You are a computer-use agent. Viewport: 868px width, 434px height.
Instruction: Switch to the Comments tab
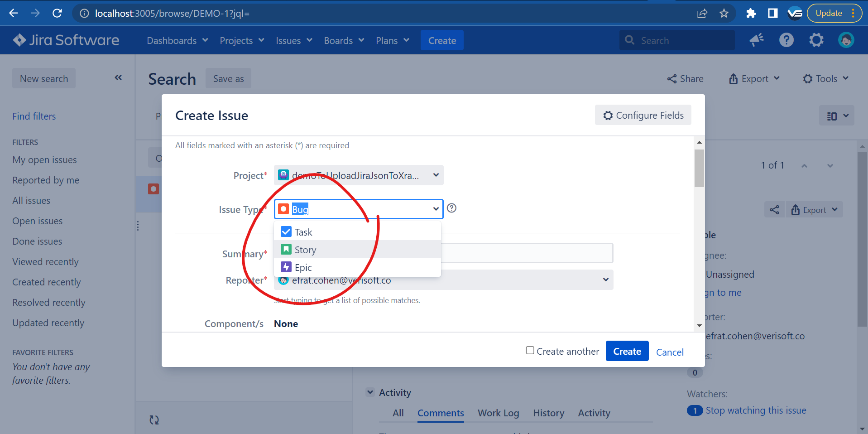pyautogui.click(x=441, y=413)
